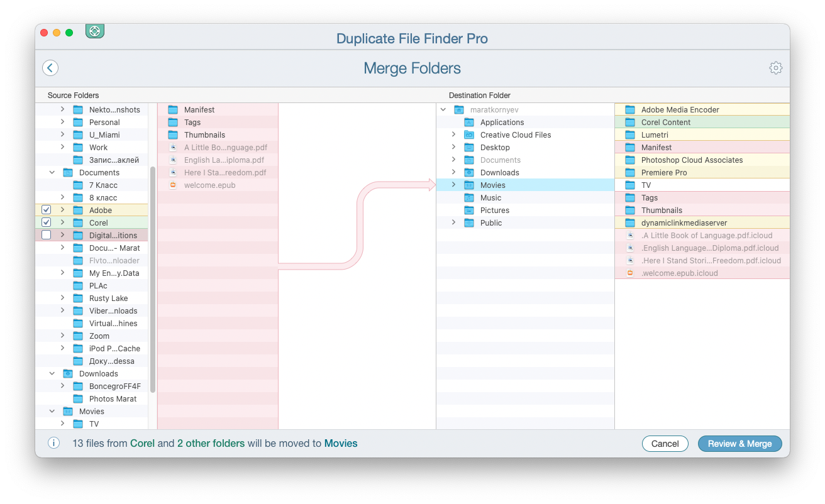Select the TV folder in Movies contents

click(702, 185)
